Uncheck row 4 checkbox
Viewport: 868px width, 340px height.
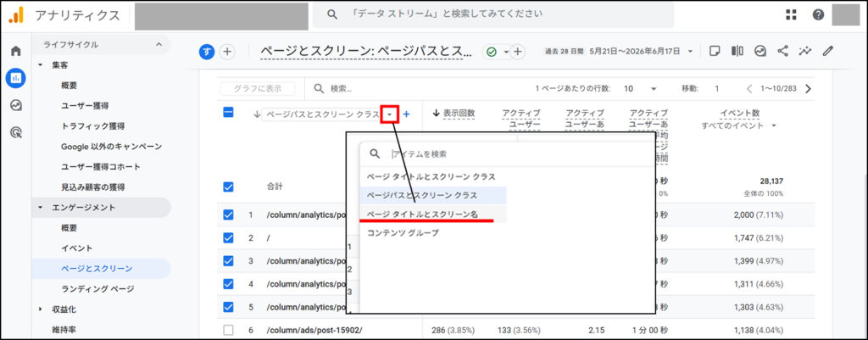(x=228, y=284)
